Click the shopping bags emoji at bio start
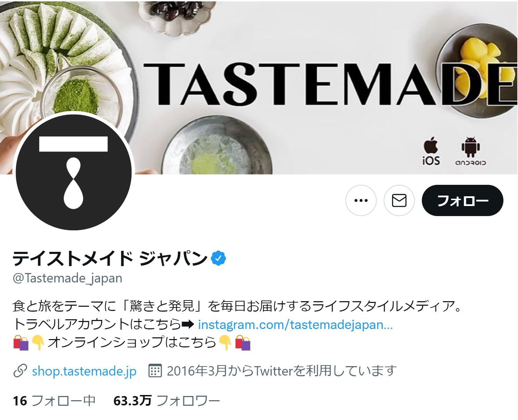The width and height of the screenshot is (518, 420). [x=21, y=343]
